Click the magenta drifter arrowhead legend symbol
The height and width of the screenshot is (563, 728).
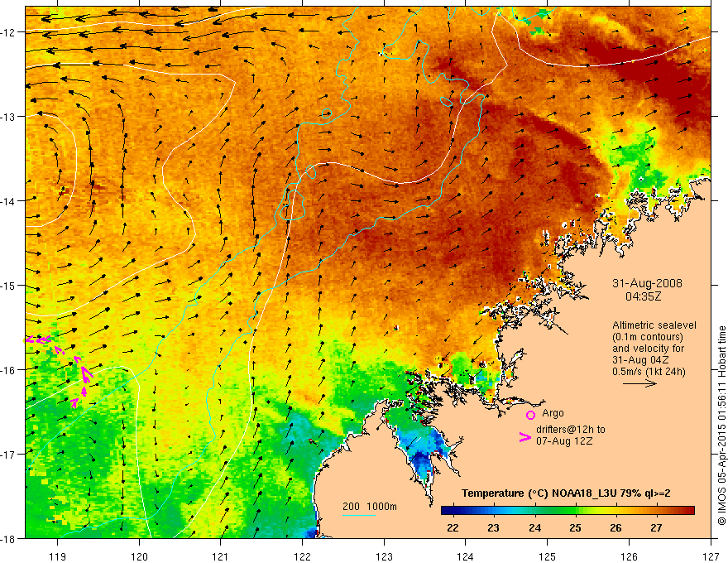point(524,437)
